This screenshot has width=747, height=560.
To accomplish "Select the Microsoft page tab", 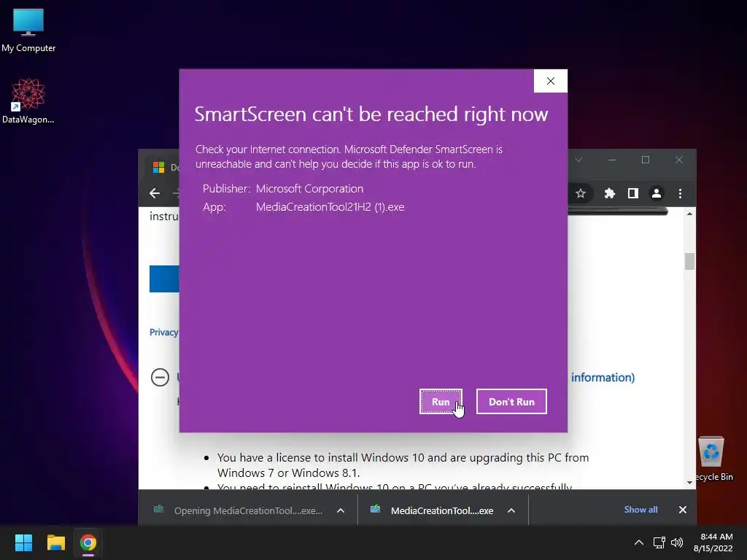I will coord(163,168).
